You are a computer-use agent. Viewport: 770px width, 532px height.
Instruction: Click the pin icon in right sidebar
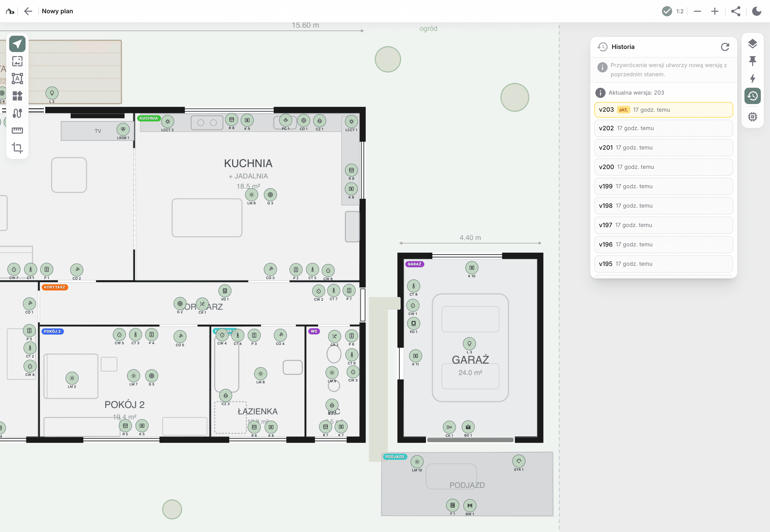(x=752, y=61)
